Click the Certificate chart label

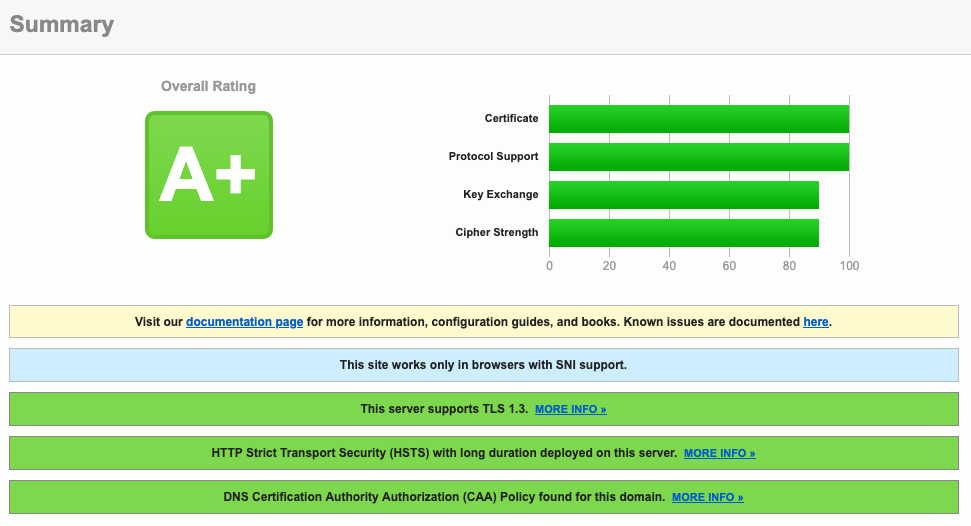click(511, 119)
